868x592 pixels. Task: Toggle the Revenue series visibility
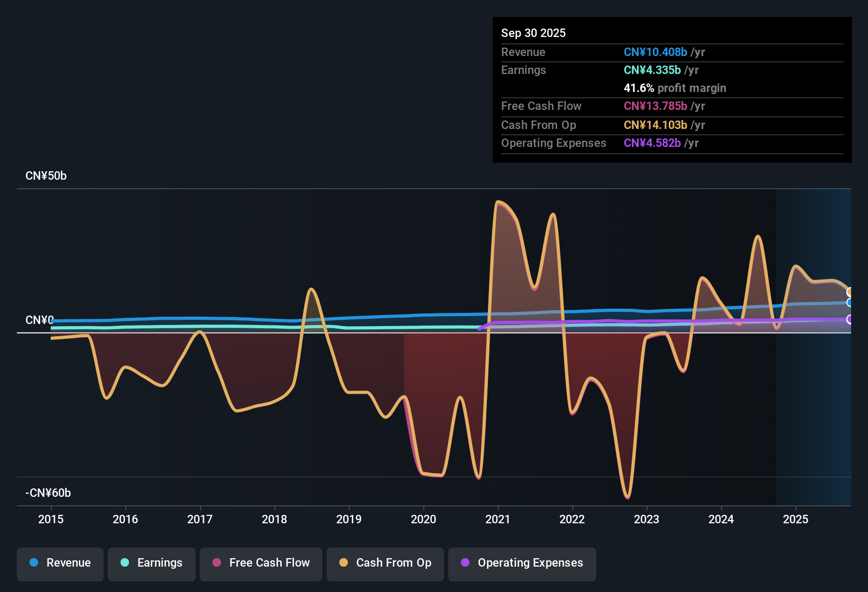click(x=60, y=563)
